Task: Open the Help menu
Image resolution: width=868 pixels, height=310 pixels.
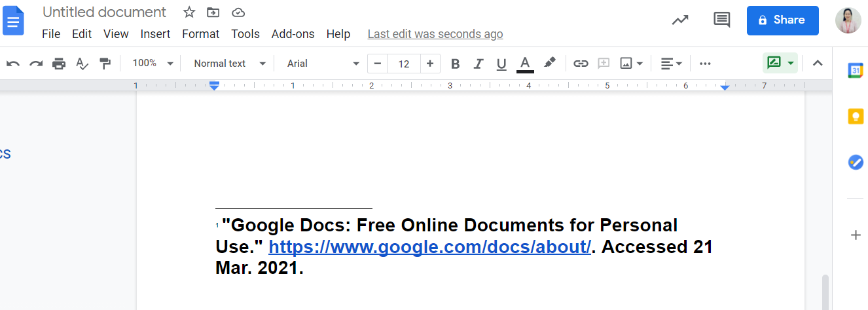Action: tap(338, 34)
